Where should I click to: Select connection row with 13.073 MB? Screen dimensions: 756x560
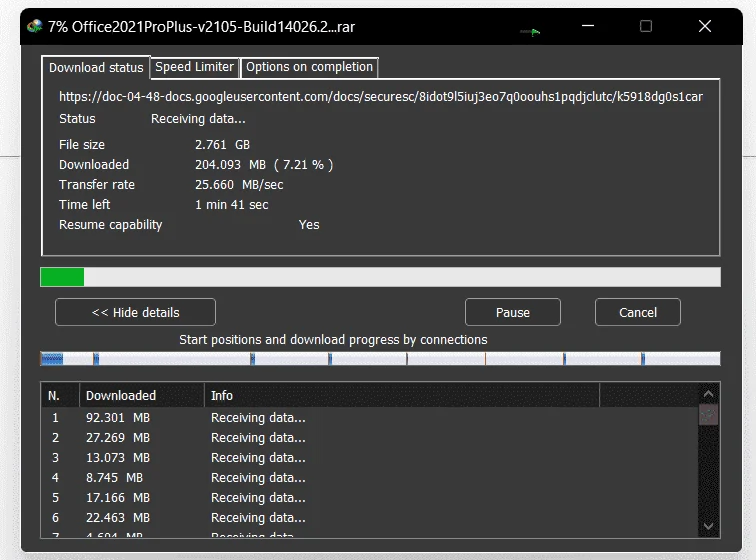click(370, 458)
